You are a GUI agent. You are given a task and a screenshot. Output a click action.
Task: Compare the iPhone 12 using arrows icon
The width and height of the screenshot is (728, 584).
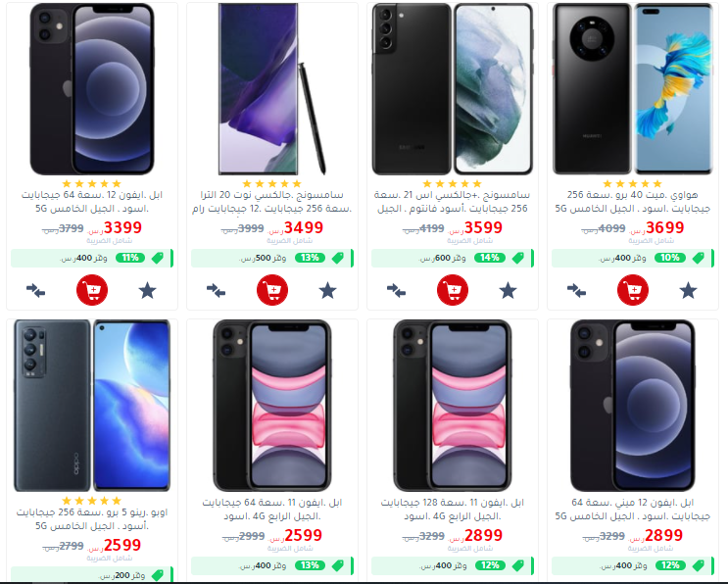point(35,291)
